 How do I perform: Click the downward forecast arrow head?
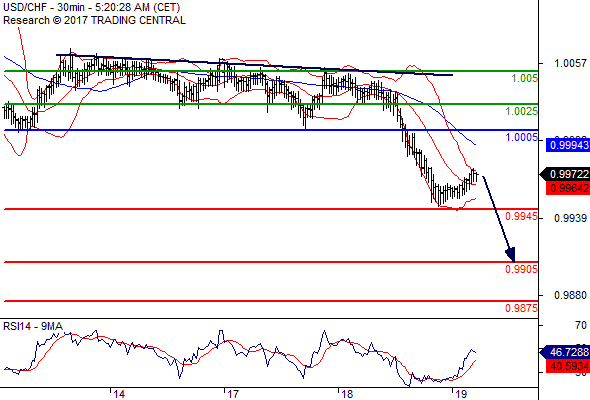coord(511,255)
